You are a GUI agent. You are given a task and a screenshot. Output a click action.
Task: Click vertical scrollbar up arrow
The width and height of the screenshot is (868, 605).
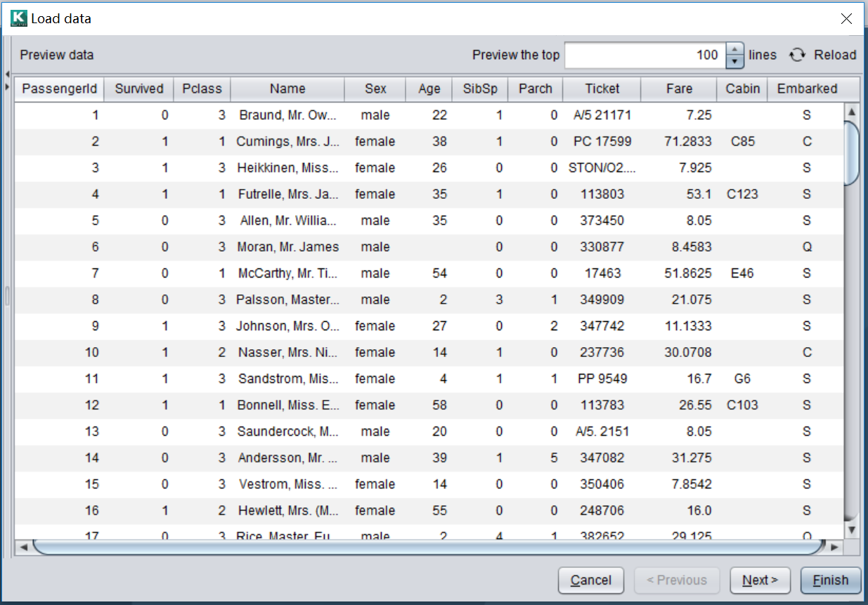[x=852, y=111]
